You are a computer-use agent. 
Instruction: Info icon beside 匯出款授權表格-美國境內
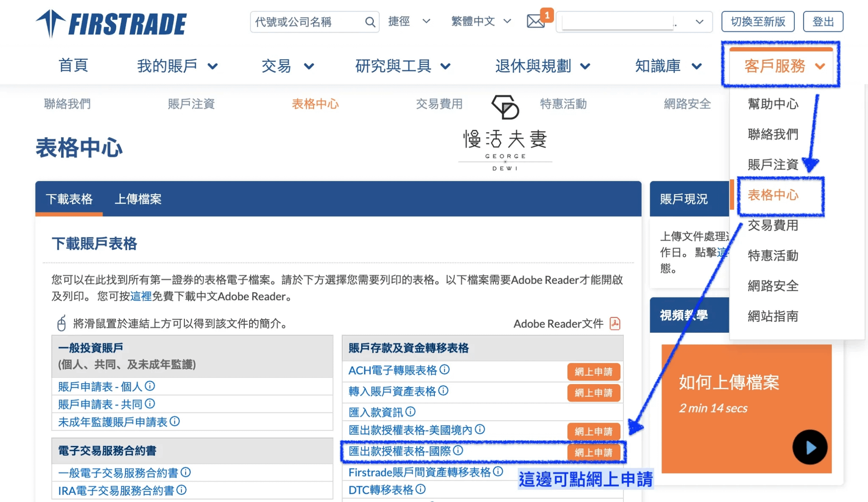(x=480, y=429)
